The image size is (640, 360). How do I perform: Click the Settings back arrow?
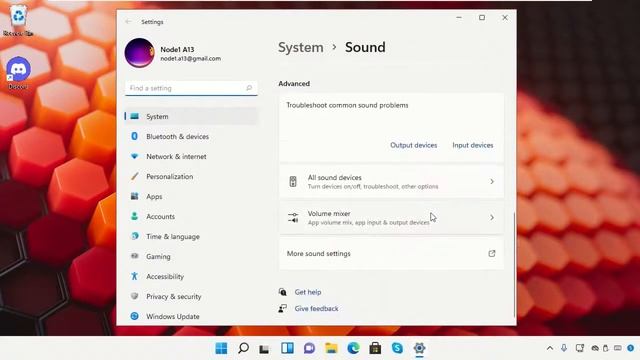pyautogui.click(x=128, y=22)
